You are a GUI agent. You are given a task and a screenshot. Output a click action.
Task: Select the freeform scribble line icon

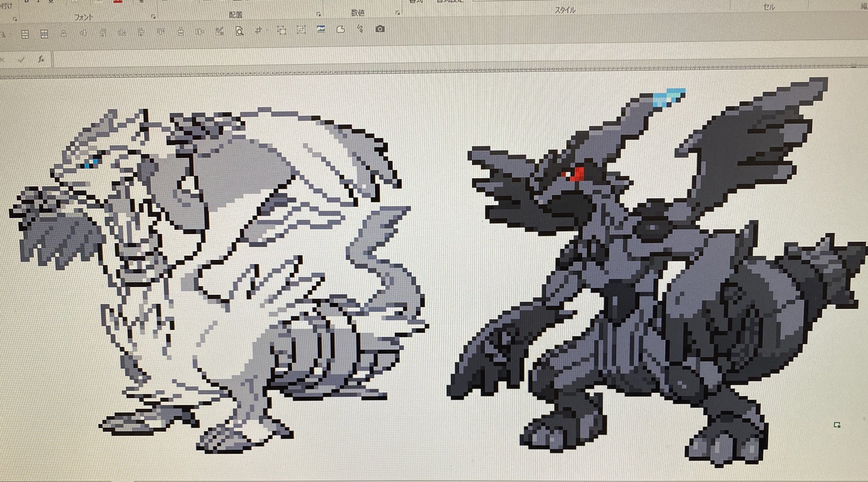(x=360, y=29)
